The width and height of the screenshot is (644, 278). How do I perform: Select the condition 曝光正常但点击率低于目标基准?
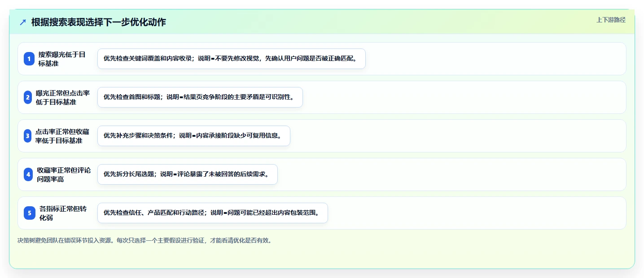(63, 97)
